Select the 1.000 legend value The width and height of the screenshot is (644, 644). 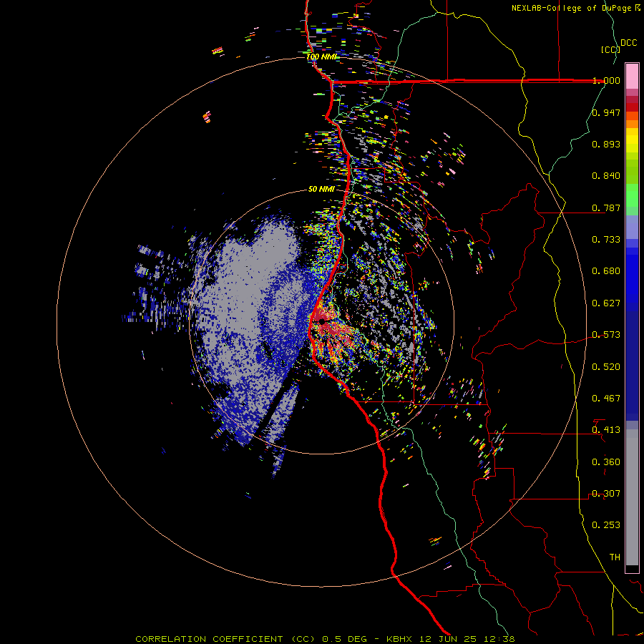point(606,80)
